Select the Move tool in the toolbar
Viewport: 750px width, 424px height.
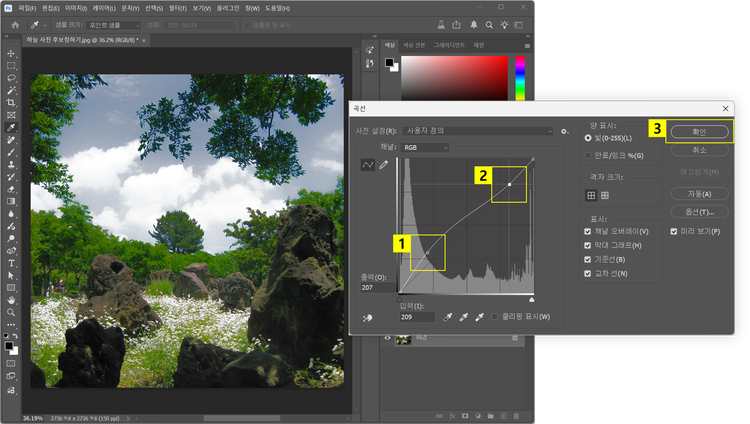coord(11,53)
